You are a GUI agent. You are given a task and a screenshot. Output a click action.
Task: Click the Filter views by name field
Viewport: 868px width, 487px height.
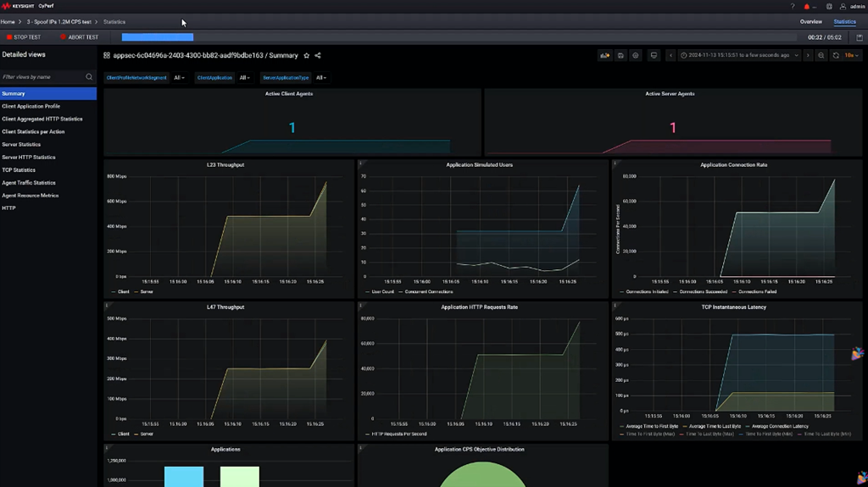coord(44,77)
